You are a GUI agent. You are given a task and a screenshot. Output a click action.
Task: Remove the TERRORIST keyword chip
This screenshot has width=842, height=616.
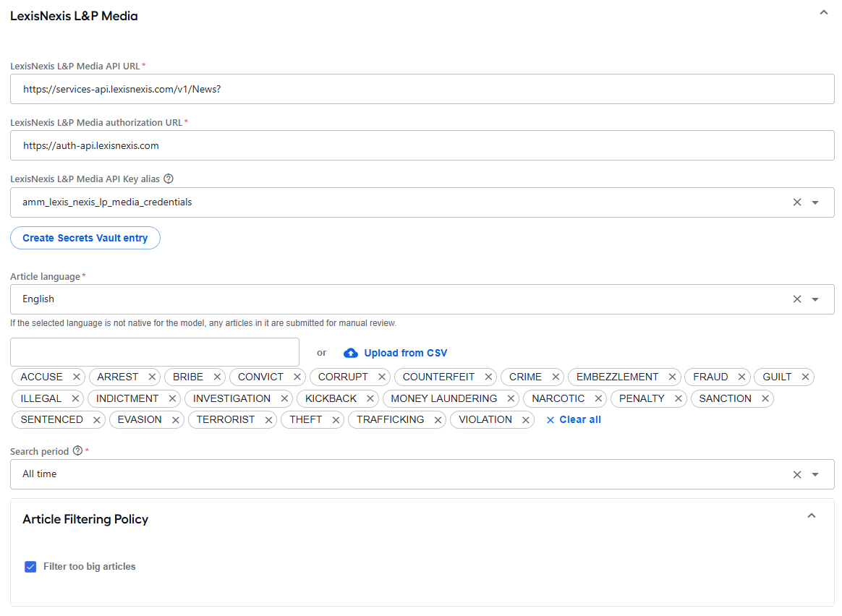pos(268,420)
